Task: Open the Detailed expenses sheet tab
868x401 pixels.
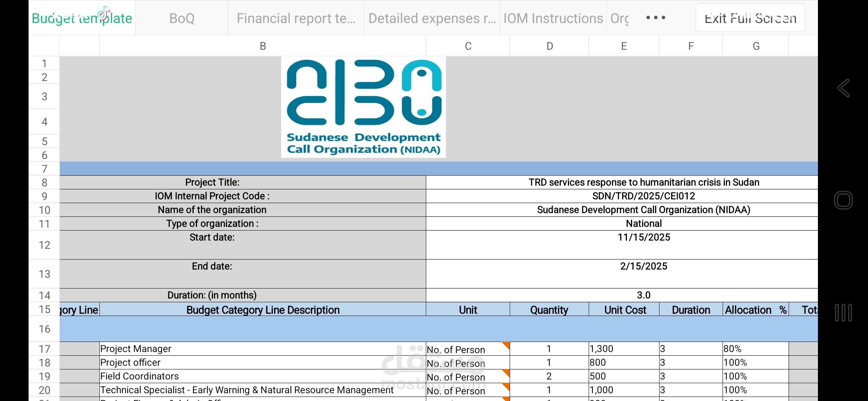Action: tap(432, 18)
